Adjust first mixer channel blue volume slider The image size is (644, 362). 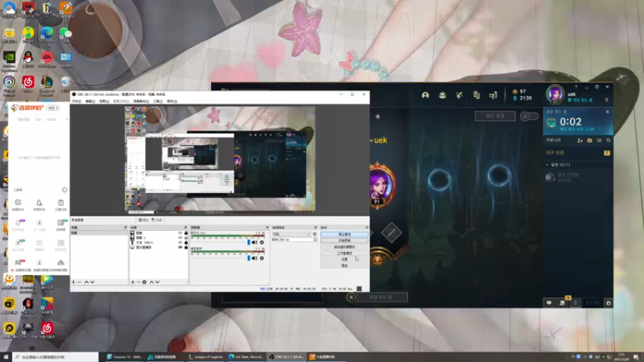click(x=249, y=243)
